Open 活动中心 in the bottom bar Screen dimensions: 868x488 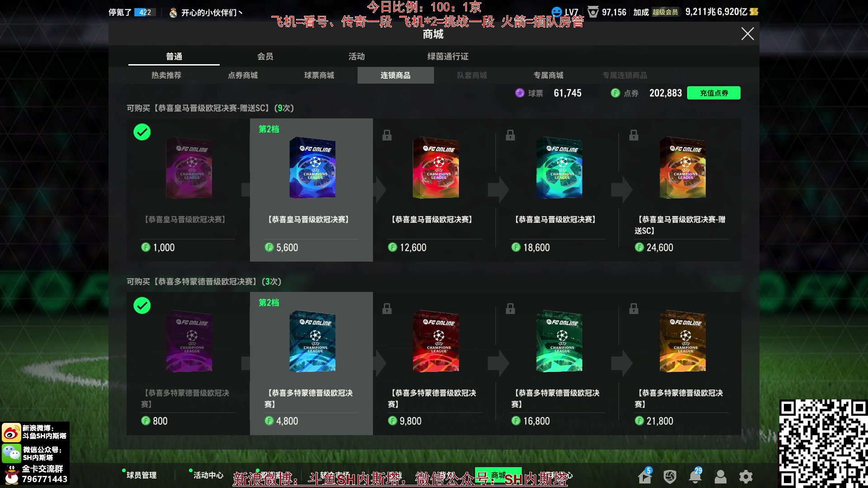208,475
